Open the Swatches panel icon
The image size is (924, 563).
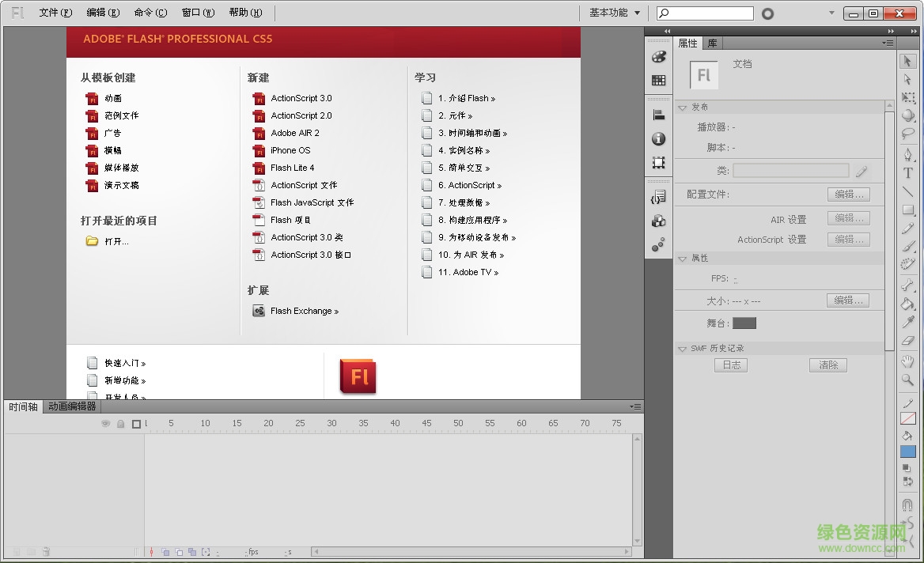coord(658,80)
